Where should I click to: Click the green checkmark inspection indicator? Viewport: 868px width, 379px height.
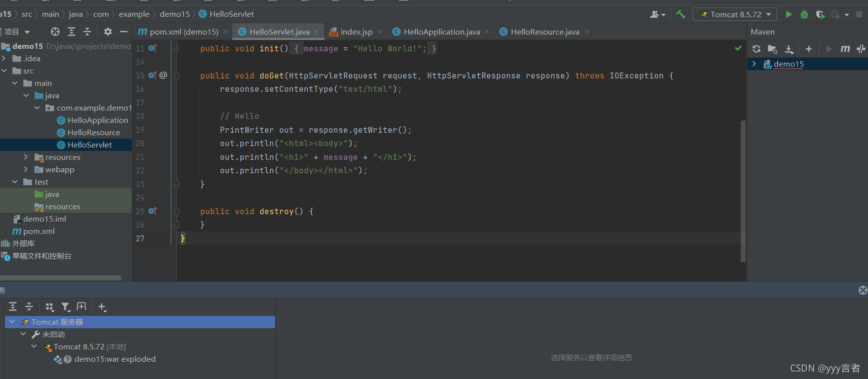pyautogui.click(x=738, y=48)
